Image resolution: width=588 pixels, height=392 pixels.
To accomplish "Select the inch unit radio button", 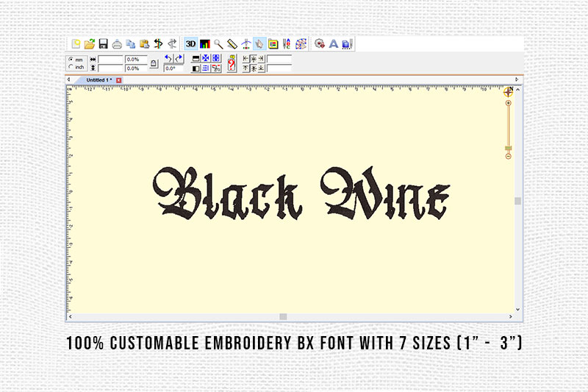I will coord(71,67).
